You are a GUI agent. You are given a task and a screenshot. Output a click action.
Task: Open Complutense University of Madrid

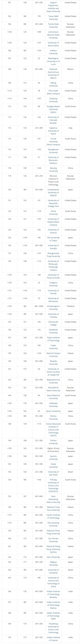[53, 193]
